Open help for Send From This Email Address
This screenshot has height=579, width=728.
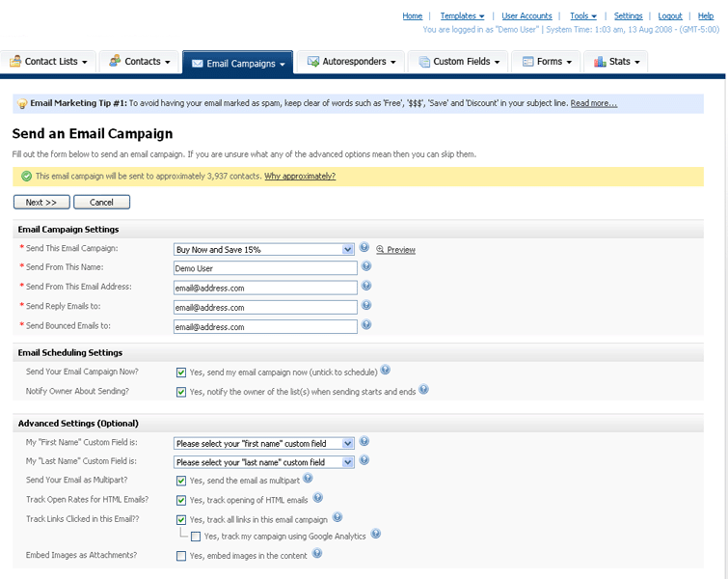coord(366,286)
